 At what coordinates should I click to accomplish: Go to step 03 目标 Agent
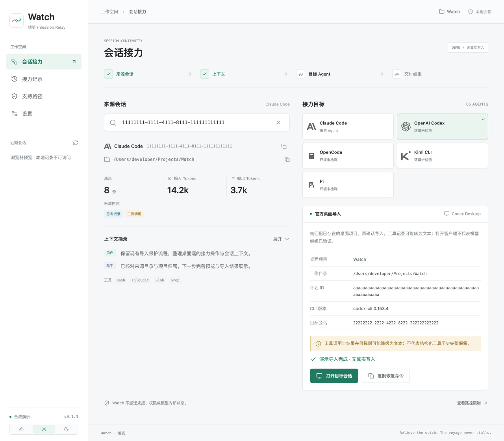pyautogui.click(x=313, y=74)
